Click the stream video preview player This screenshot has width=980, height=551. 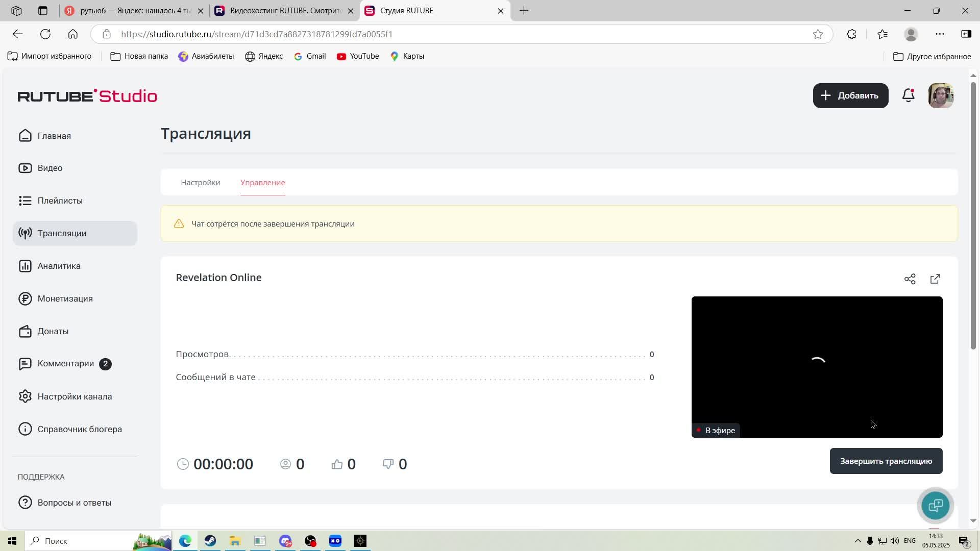[817, 367]
